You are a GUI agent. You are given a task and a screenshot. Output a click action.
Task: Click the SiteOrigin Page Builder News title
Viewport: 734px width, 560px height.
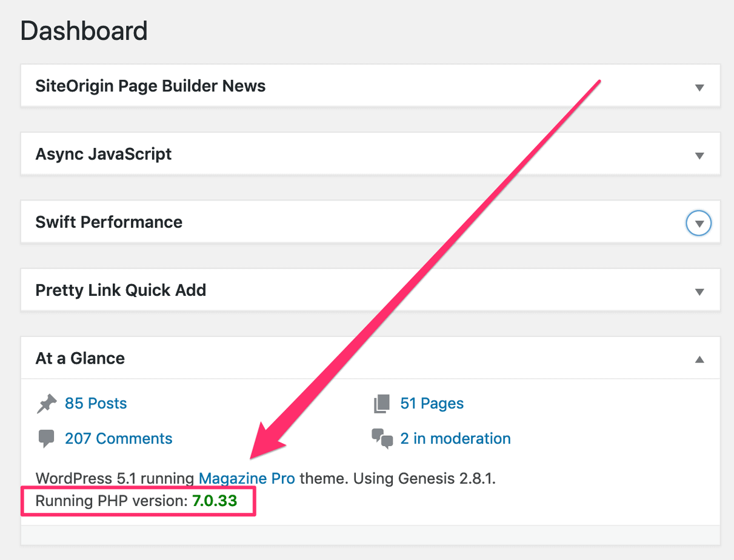point(150,86)
